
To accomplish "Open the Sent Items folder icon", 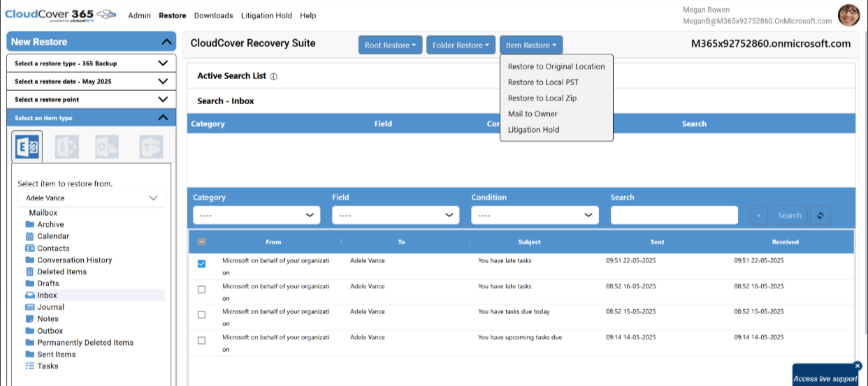I will tap(30, 355).
